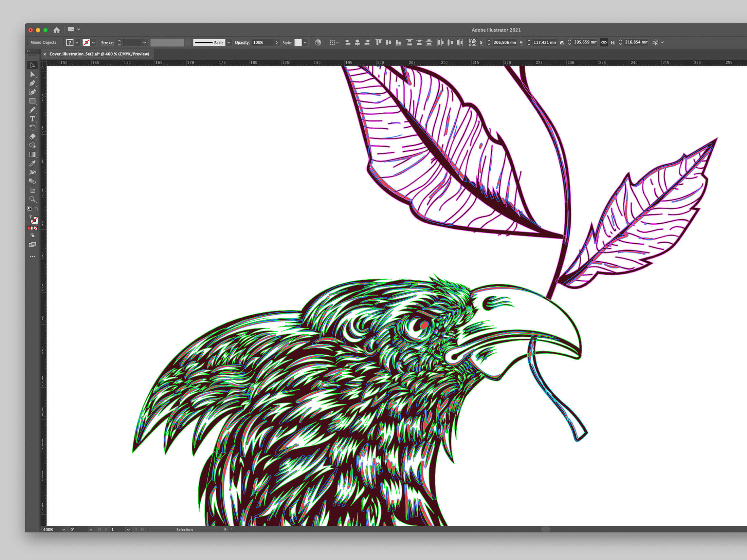Toggle constrain width and height proportions
This screenshot has height=560, width=747.
click(x=604, y=42)
